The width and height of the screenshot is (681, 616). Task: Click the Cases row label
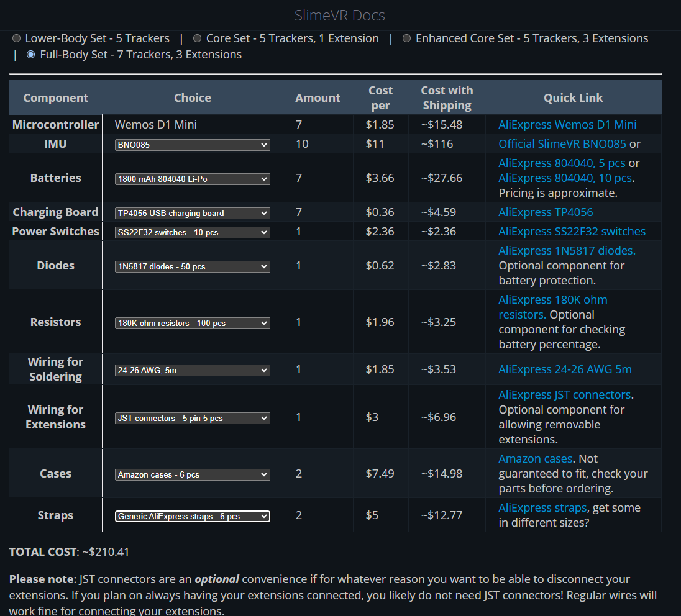coord(55,474)
